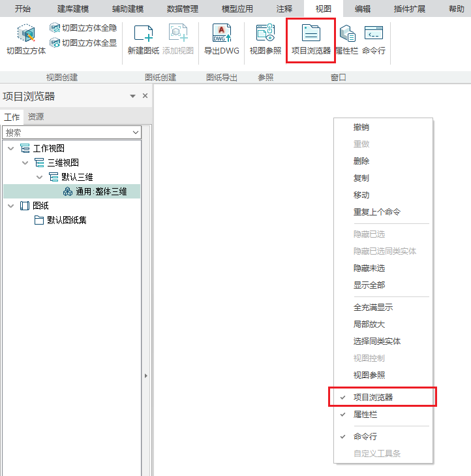Switch to the 工作 tab

click(12, 117)
